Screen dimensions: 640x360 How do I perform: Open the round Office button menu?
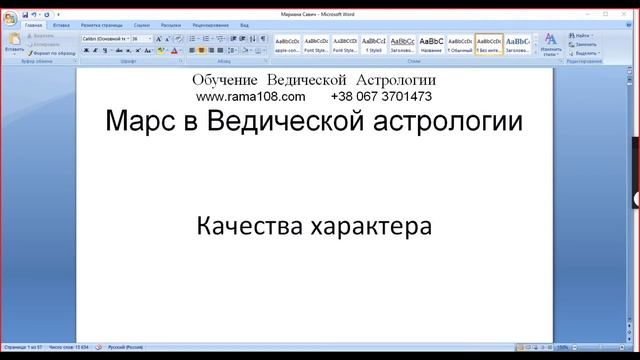click(10, 18)
